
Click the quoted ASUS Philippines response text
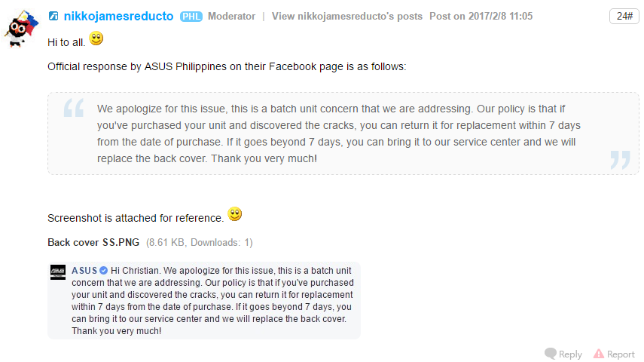click(339, 133)
